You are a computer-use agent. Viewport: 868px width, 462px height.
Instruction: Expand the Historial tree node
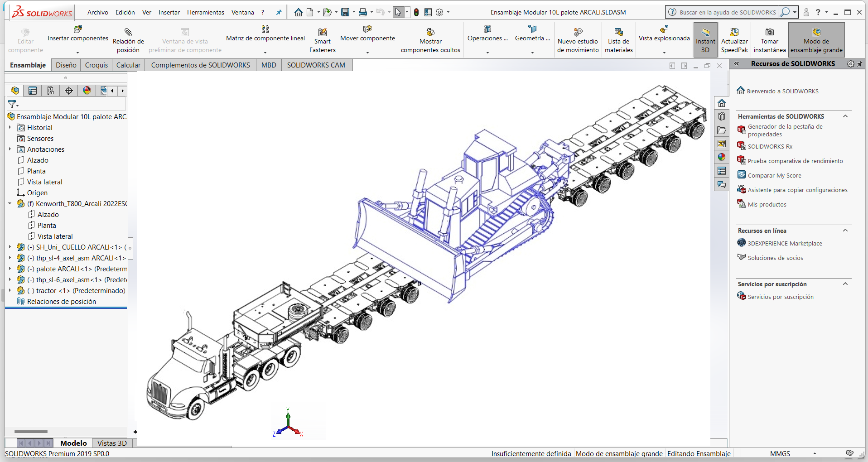coord(10,128)
